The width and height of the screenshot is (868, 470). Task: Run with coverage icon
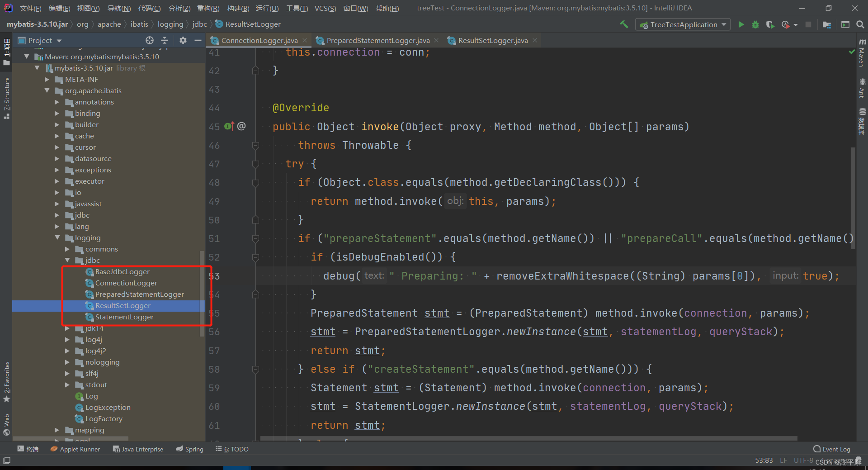(x=770, y=24)
